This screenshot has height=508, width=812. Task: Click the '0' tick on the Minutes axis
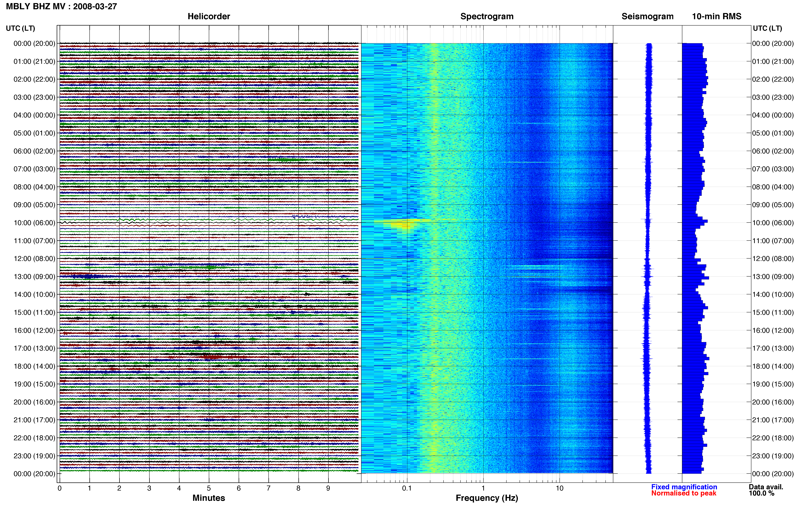[x=59, y=488]
